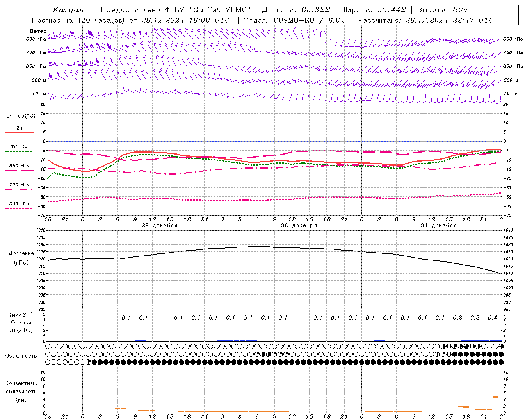Click the 700 гПа temperature legend entry
The image size is (525, 420).
click(19, 185)
